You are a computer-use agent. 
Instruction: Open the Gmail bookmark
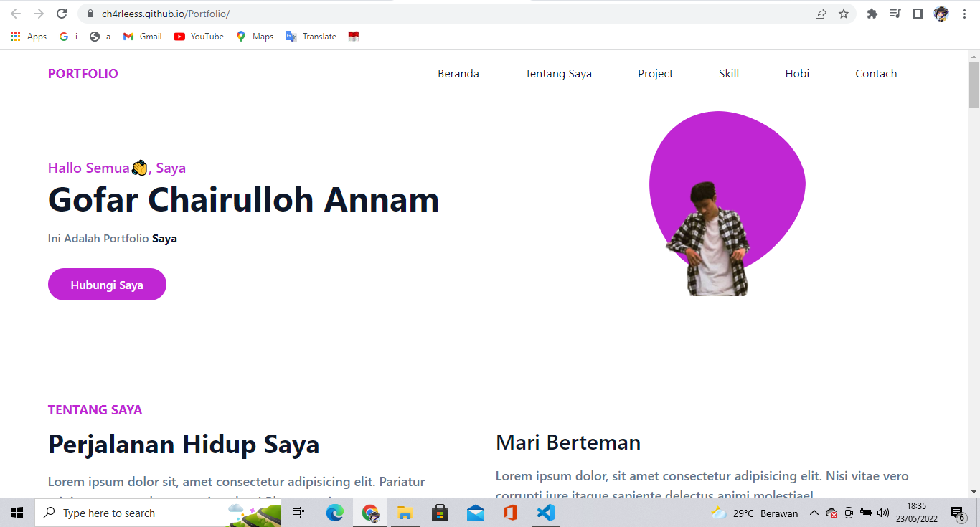point(142,37)
